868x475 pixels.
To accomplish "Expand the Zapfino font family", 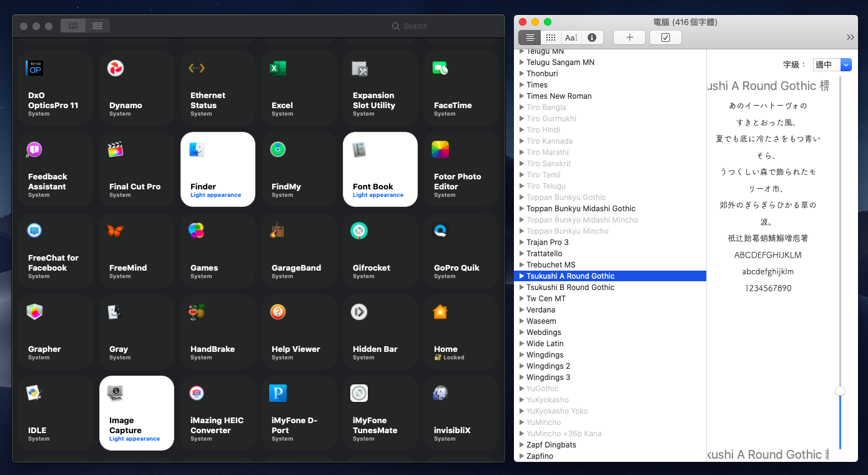I will [521, 456].
